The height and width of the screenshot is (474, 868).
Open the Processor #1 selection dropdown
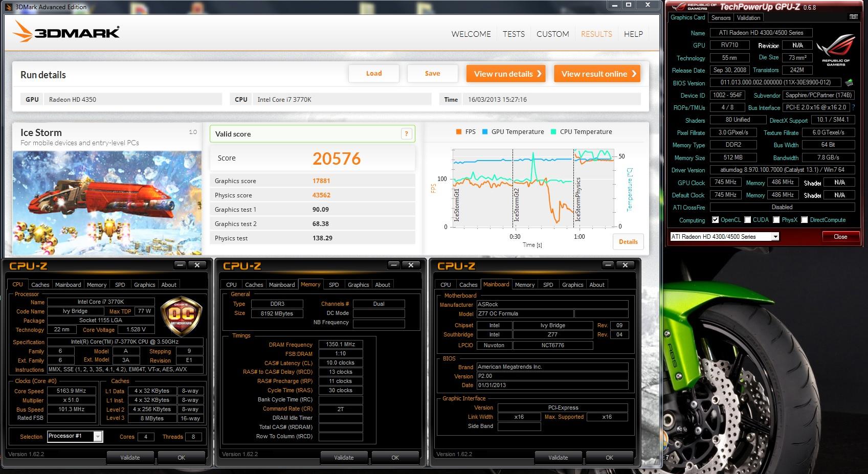(x=75, y=436)
